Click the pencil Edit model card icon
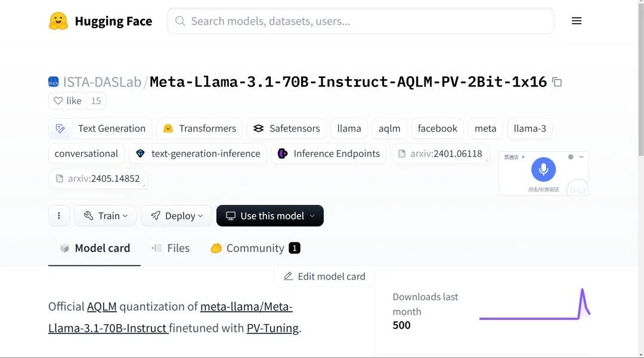This screenshot has width=644, height=358. [x=289, y=276]
